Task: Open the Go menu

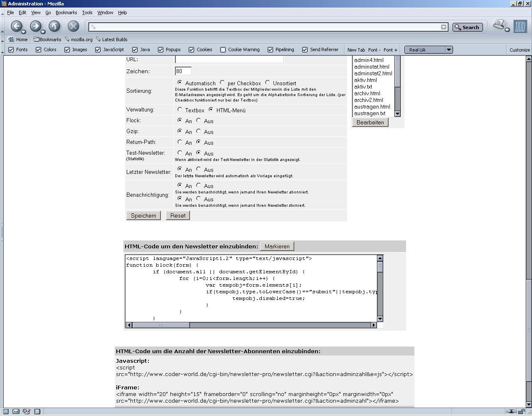Action: click(x=48, y=12)
